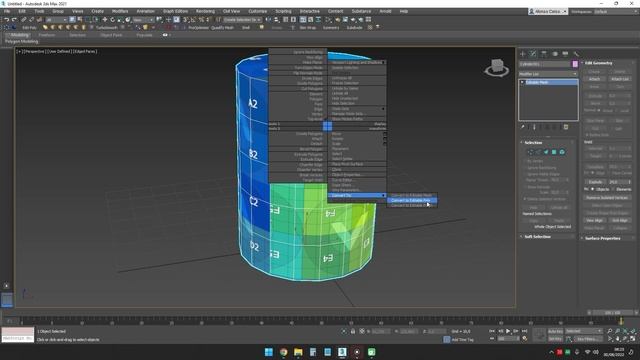Screen dimensions: 640x360
Task: Activate the Select and Scale tool
Action: pos(120,20)
